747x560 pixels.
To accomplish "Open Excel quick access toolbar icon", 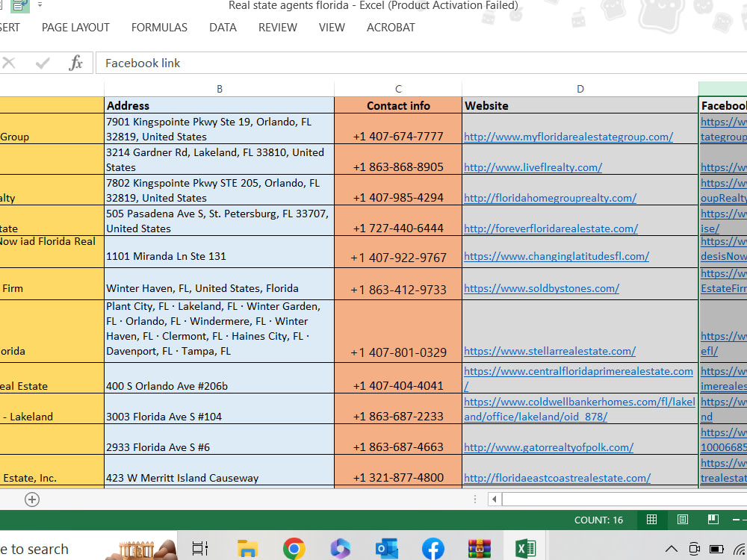I will [x=20, y=6].
